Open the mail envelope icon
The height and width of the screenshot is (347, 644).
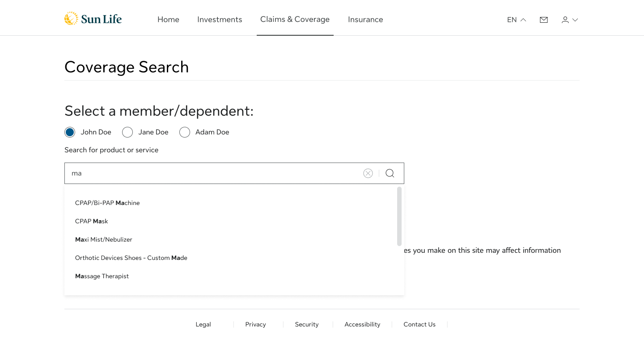click(x=544, y=20)
